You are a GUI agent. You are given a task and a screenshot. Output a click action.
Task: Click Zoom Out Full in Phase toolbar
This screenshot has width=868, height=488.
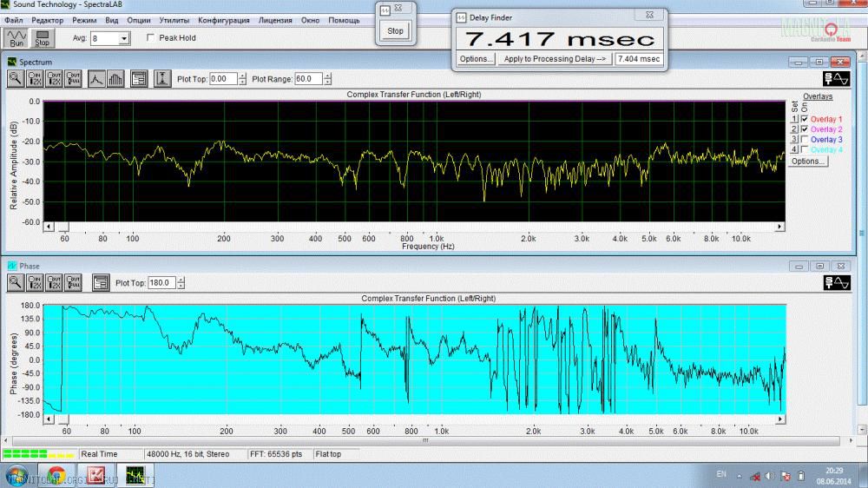click(73, 282)
